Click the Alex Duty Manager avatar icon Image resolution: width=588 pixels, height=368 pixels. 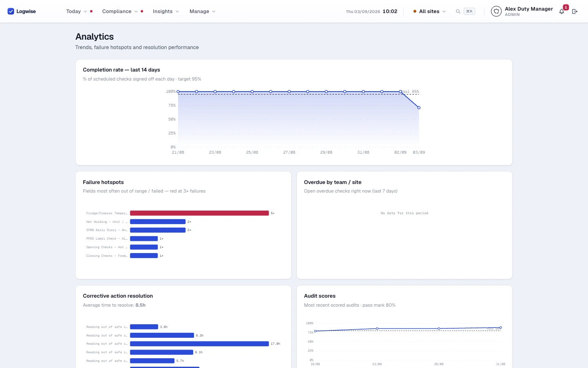coord(496,11)
